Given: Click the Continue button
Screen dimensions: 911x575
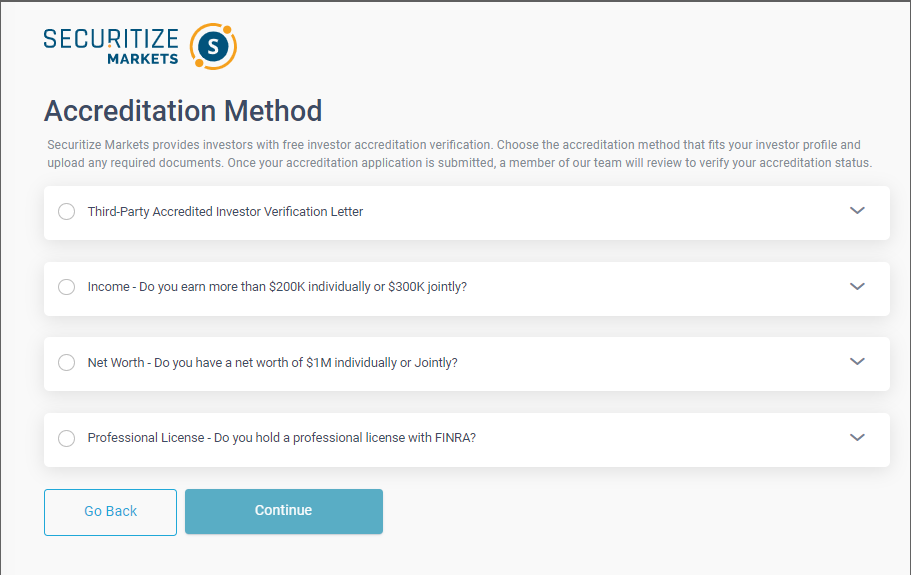Looking at the screenshot, I should coord(284,511).
